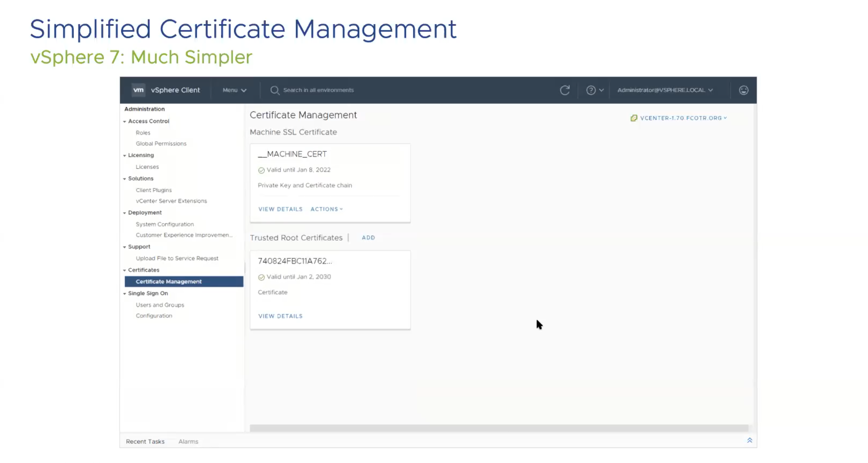The image size is (868, 463).
Task: Collapse the Certificates tree section
Action: point(124,270)
